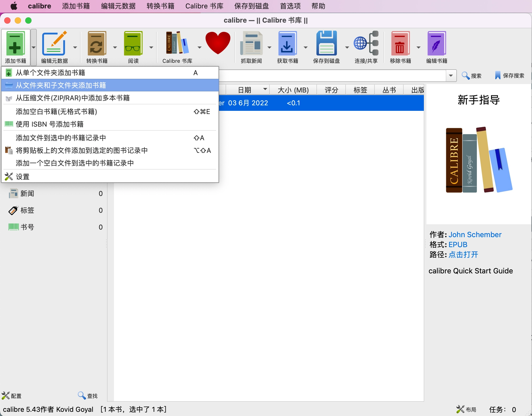Click the green Add Books (添加书籍) toolbar icon

(15, 43)
